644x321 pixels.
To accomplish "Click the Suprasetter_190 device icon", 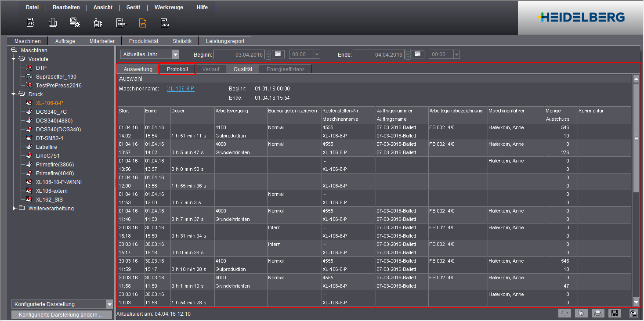I will pyautogui.click(x=29, y=76).
